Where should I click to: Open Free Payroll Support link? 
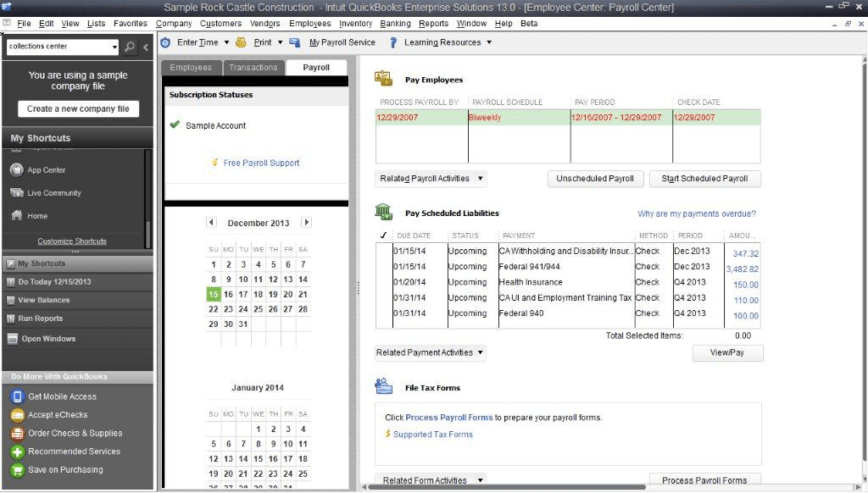(x=261, y=163)
